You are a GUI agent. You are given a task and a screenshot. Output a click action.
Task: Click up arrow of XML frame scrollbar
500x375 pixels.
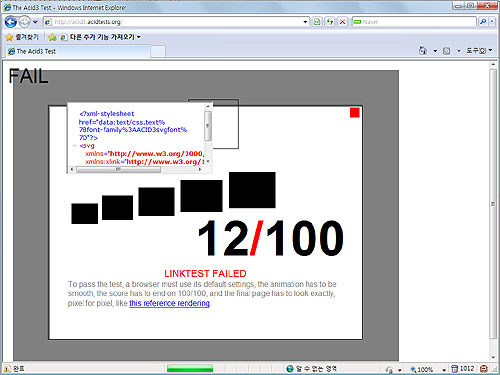pos(208,107)
